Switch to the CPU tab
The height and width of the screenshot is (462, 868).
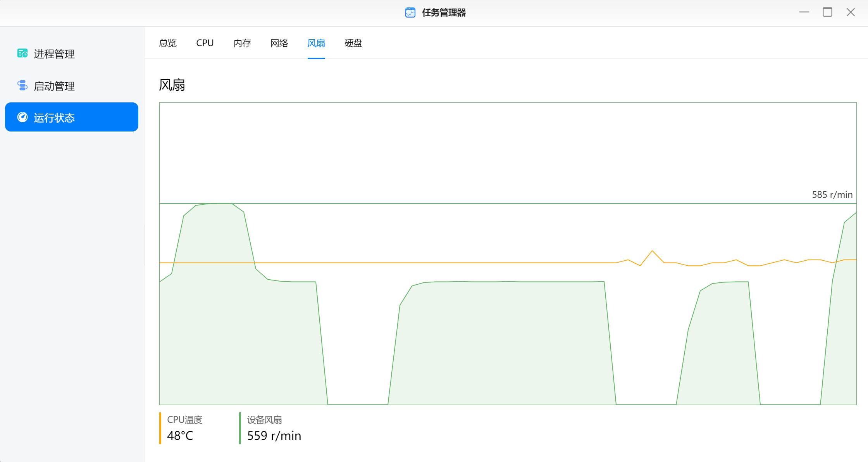tap(205, 43)
